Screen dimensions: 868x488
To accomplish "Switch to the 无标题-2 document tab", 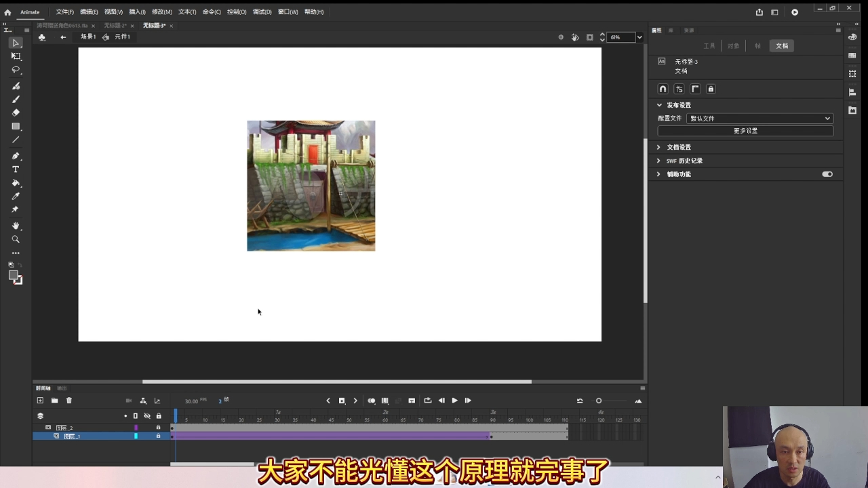I will pos(115,25).
